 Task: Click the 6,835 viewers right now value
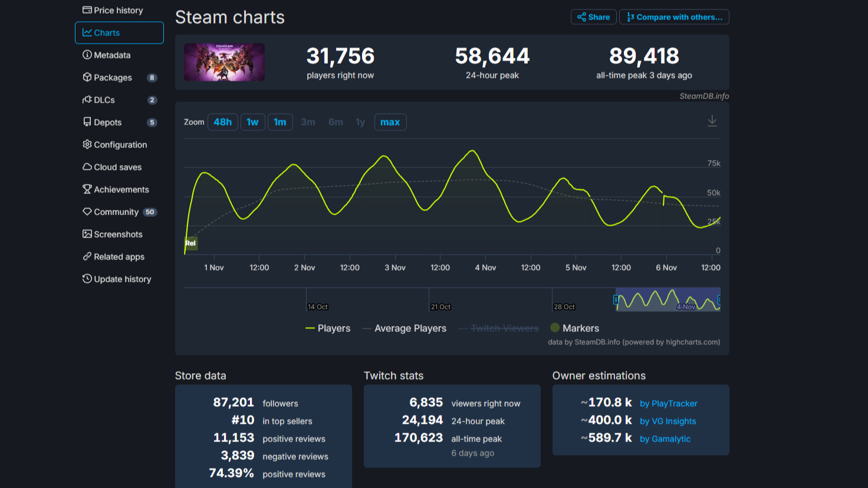coord(426,403)
